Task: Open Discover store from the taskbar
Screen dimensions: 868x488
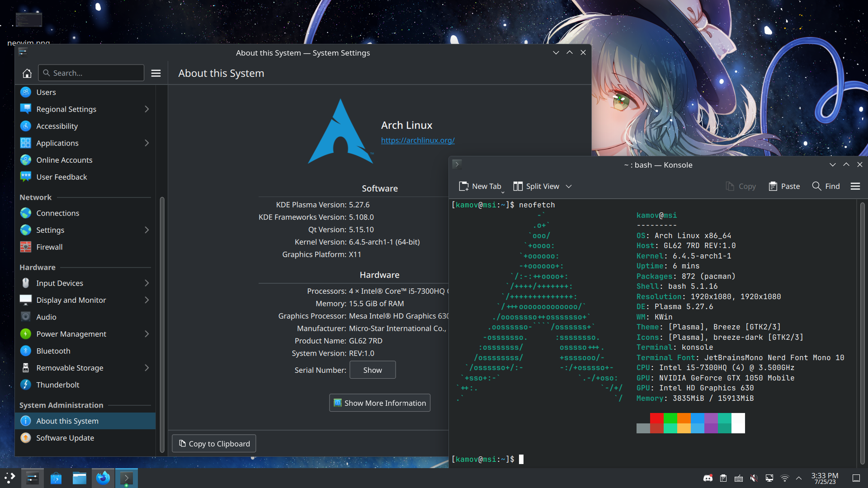Action: click(x=56, y=478)
